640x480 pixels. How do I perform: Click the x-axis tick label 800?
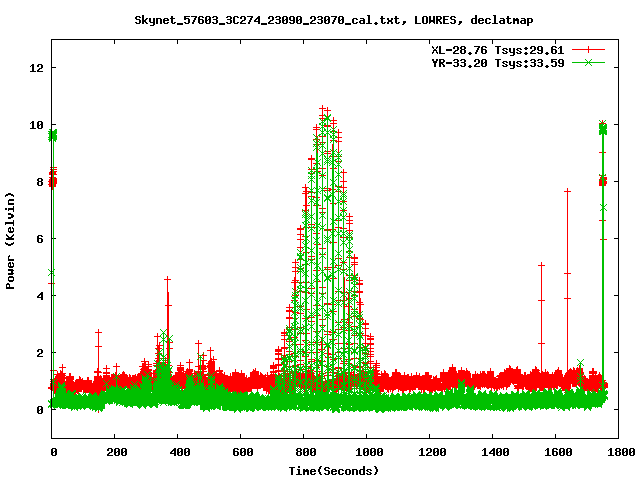coord(306,452)
